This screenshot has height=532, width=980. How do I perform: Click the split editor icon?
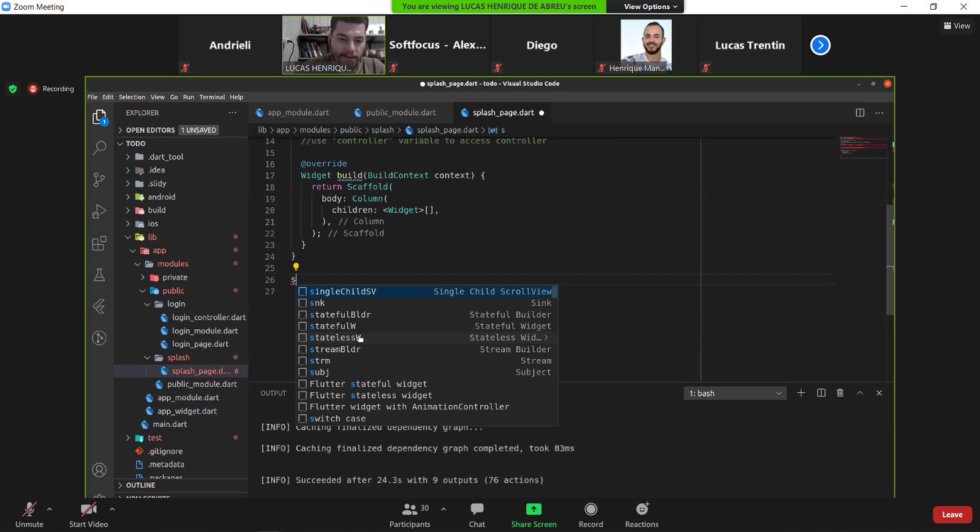pos(860,113)
